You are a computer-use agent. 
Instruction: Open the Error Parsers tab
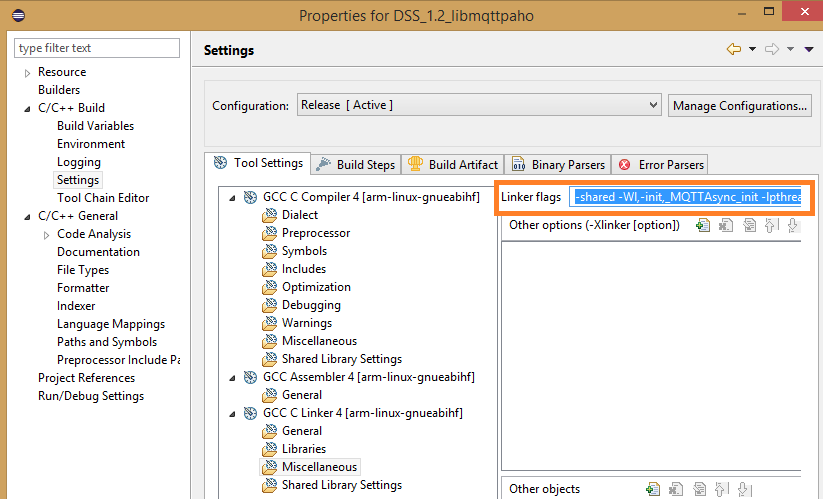(661, 164)
